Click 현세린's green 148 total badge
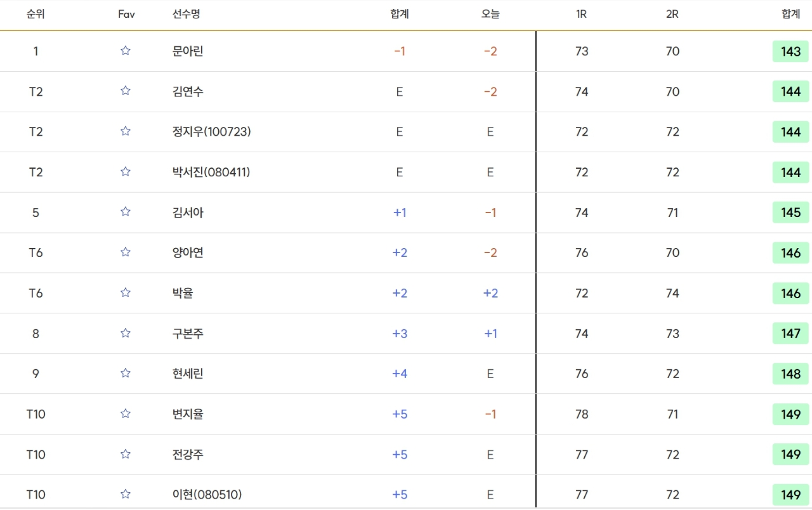Image resolution: width=812 pixels, height=510 pixels. coord(790,374)
